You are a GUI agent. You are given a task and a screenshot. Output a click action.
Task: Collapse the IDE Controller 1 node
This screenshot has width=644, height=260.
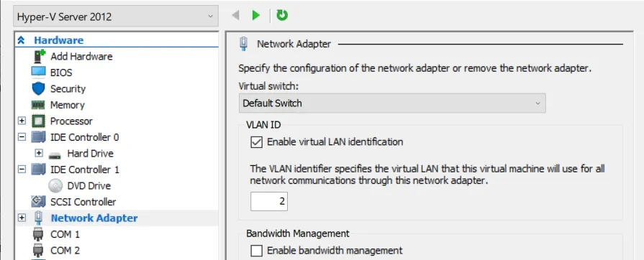click(x=22, y=170)
